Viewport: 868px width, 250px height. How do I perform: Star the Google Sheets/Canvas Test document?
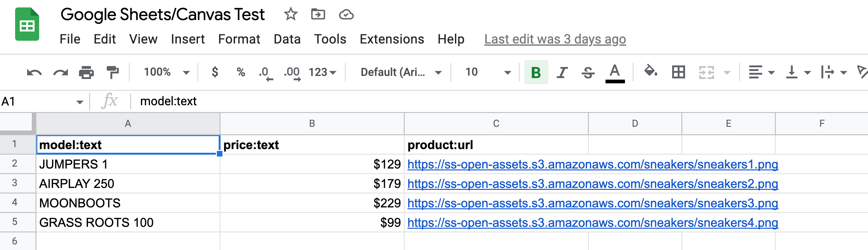(x=291, y=14)
